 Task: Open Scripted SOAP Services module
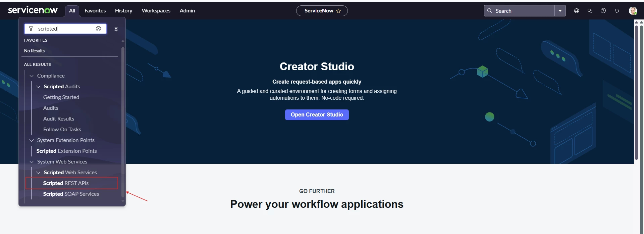[71, 194]
